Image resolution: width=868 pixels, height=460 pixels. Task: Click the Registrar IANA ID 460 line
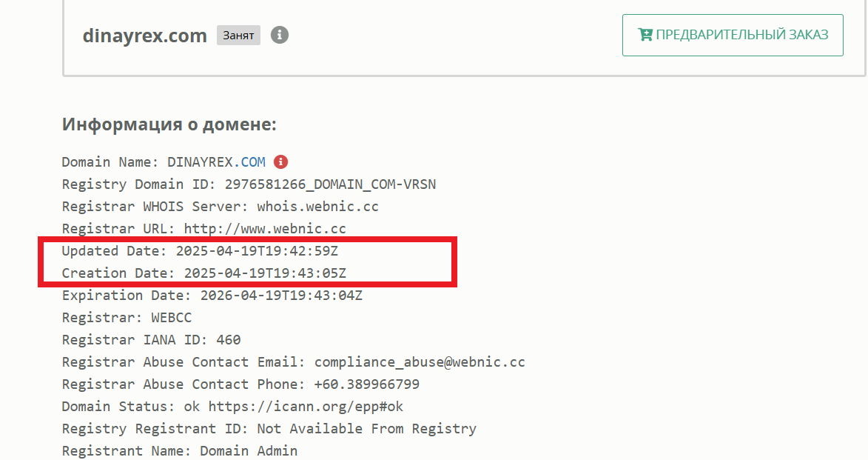tap(151, 340)
